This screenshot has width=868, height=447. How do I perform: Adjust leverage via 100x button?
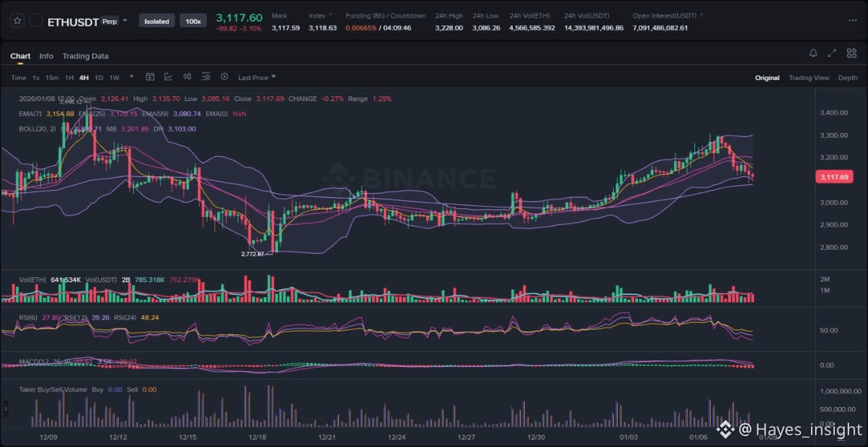coord(193,21)
